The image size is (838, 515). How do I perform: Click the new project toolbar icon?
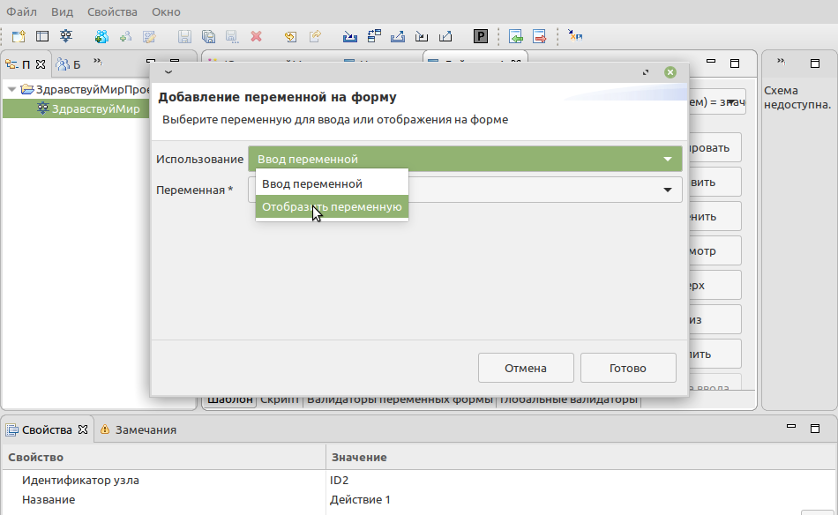click(x=19, y=36)
